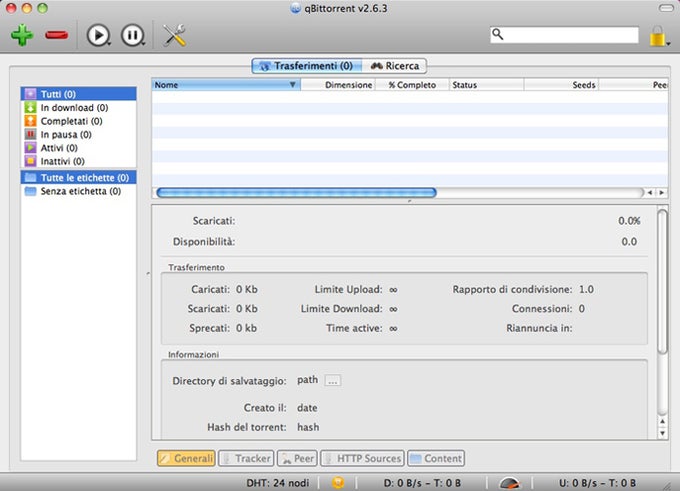
Task: Click the horizontal scrollbar thumb of transfer list
Action: pos(296,192)
